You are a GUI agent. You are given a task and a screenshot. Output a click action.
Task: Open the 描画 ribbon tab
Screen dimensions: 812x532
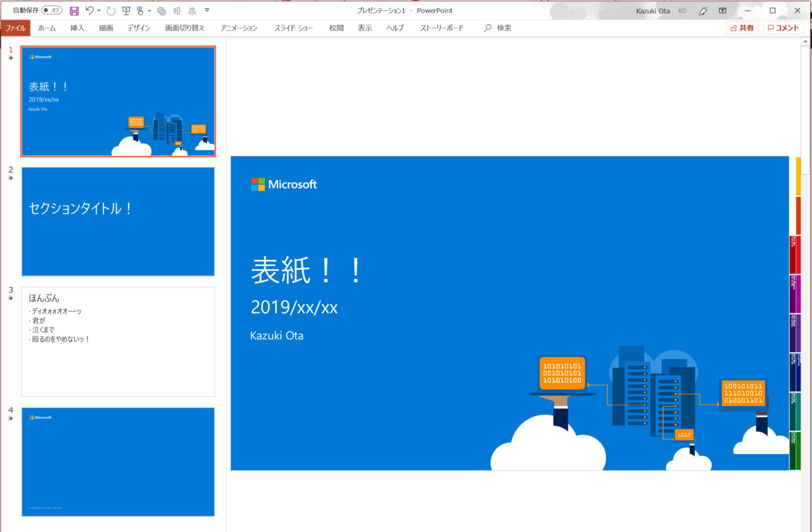click(106, 28)
